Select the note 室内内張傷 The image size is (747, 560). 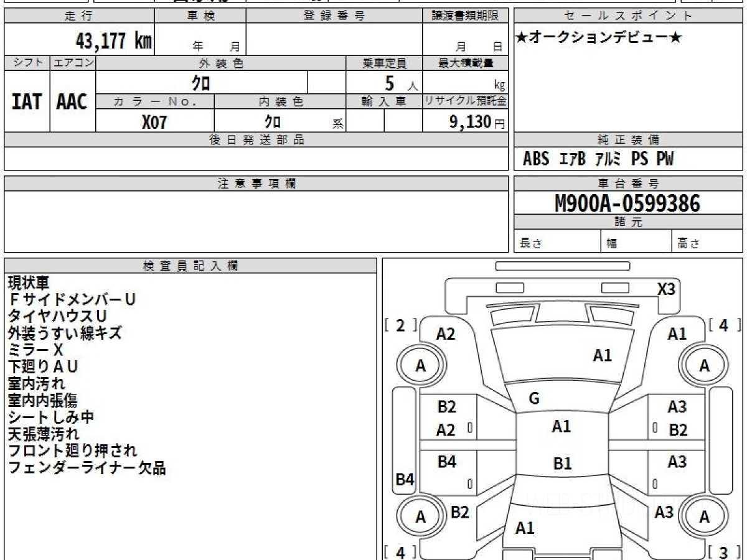coord(43,401)
